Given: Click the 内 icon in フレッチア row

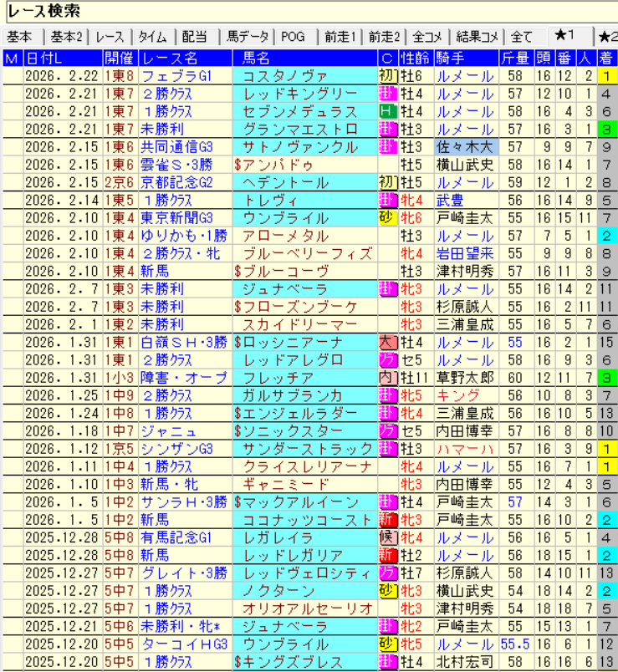Looking at the screenshot, I should tap(388, 378).
